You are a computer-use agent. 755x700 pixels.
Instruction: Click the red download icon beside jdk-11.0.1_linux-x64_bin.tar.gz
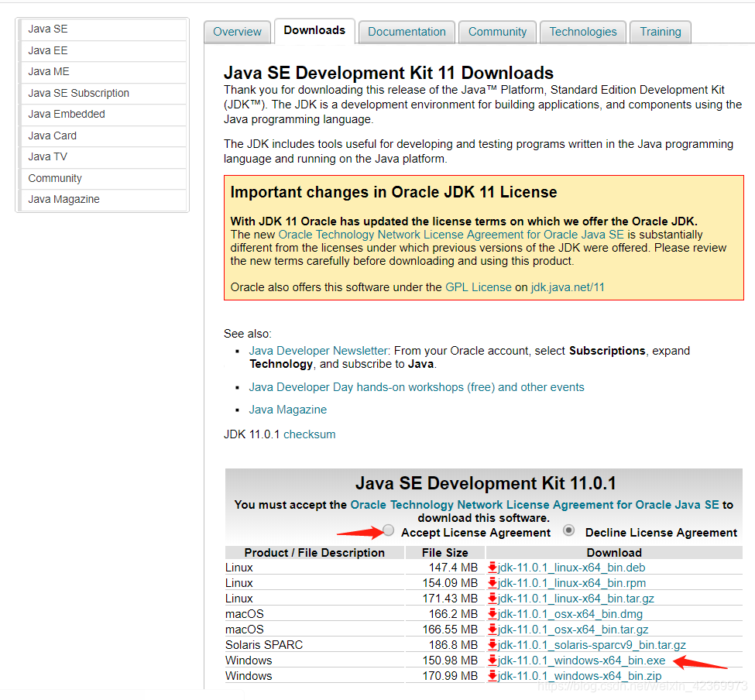pyautogui.click(x=492, y=598)
